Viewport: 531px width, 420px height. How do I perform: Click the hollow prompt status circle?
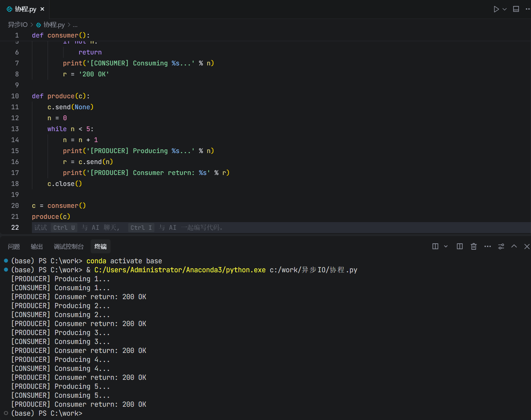click(x=6, y=413)
